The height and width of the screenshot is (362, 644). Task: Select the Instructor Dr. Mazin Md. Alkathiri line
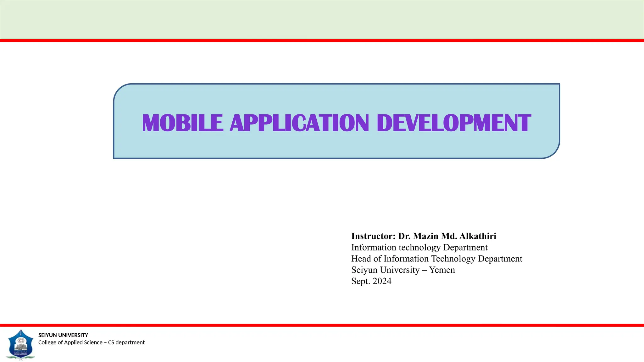(423, 236)
